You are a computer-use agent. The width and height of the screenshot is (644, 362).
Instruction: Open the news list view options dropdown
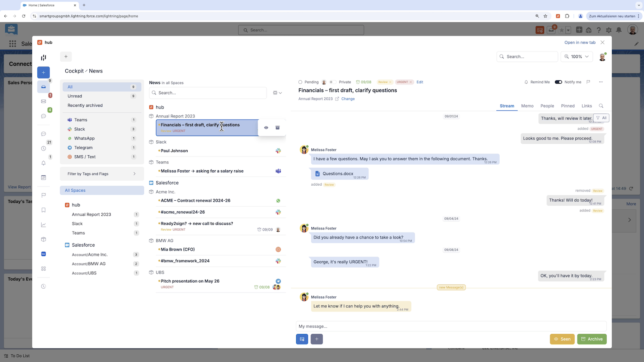coord(277,93)
